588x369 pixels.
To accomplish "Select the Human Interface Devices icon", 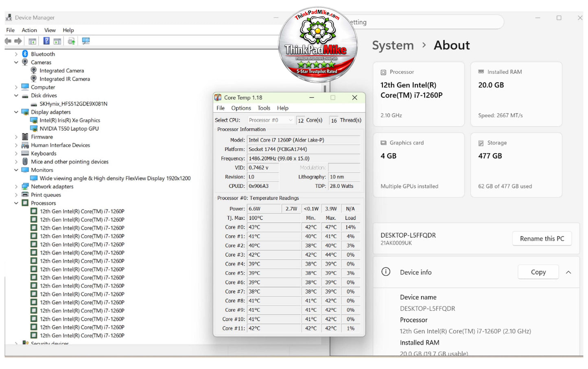I will tap(25, 145).
